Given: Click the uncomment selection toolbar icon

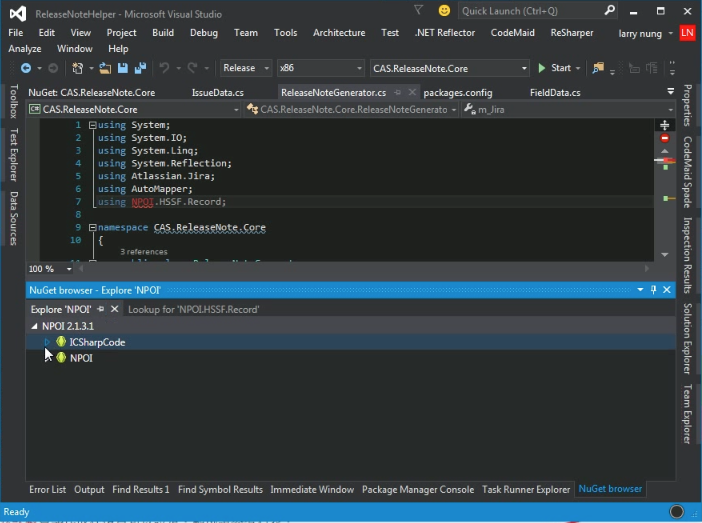Looking at the screenshot, I should pyautogui.click(x=652, y=68).
